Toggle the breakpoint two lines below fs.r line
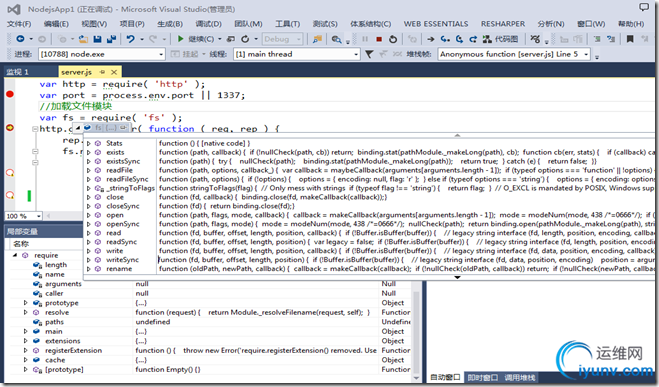 (x=10, y=173)
